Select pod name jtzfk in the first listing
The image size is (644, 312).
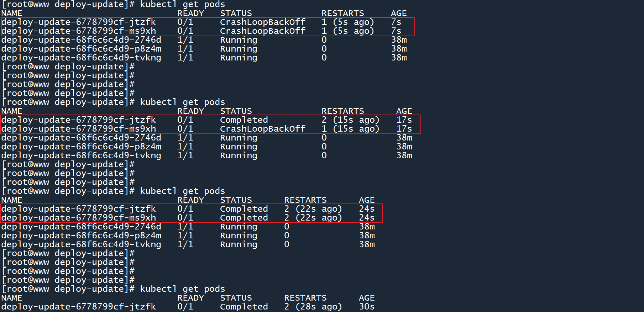[78, 22]
